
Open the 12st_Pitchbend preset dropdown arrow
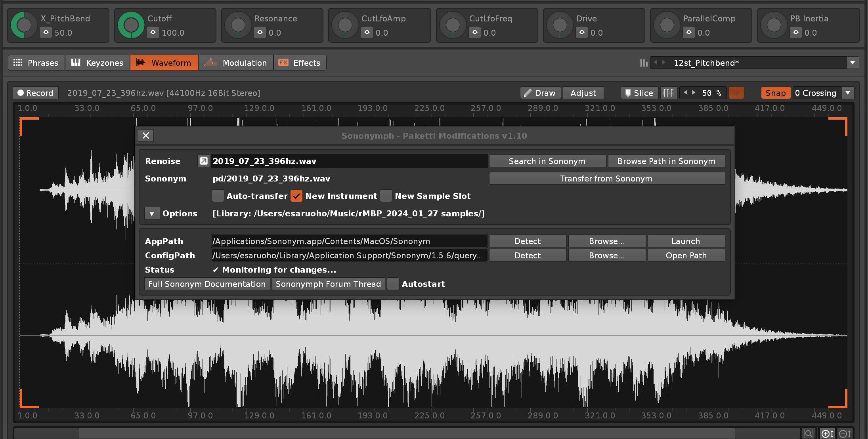pyautogui.click(x=853, y=63)
